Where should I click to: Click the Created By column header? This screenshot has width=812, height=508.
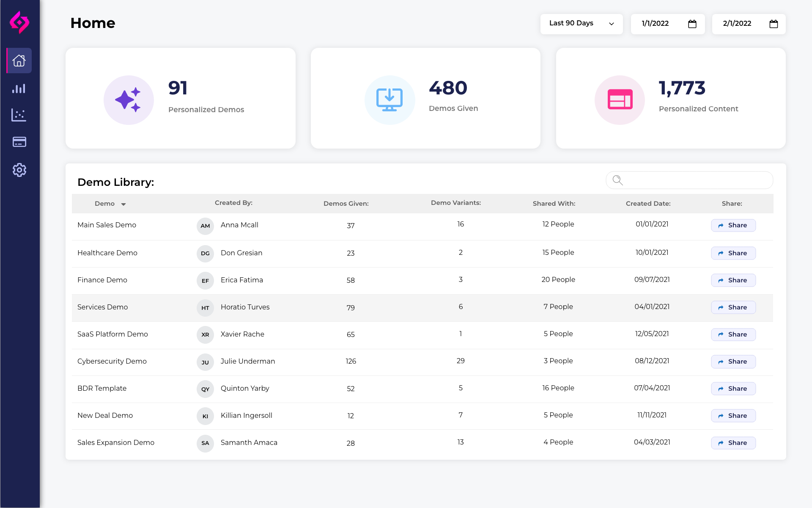pos(233,203)
